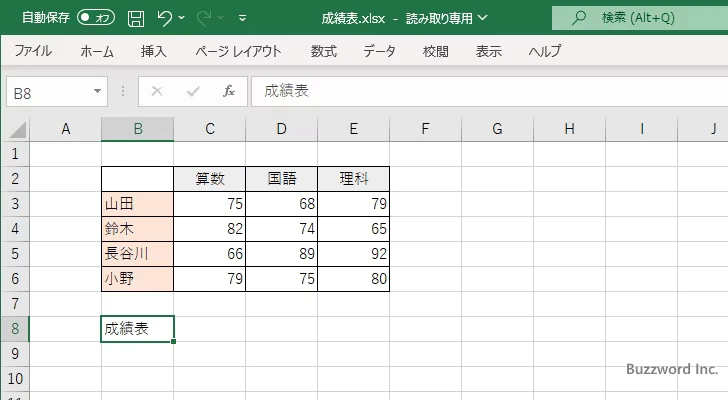Click the cell containing 92
The height and width of the screenshot is (400, 728).
(354, 254)
